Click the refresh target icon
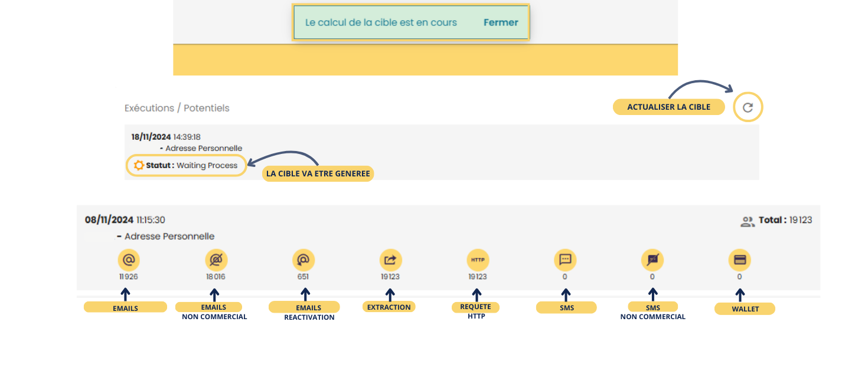The height and width of the screenshot is (374, 868). (748, 107)
